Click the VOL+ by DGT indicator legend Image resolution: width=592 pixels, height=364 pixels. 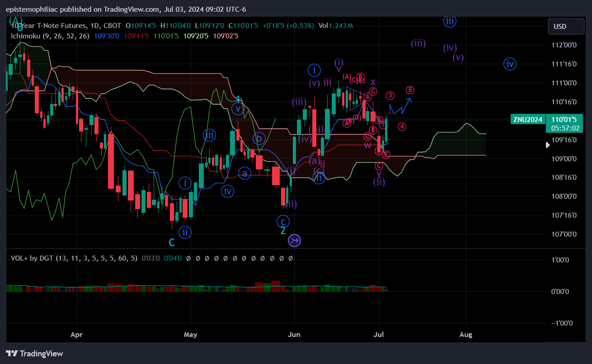[x=74, y=258]
